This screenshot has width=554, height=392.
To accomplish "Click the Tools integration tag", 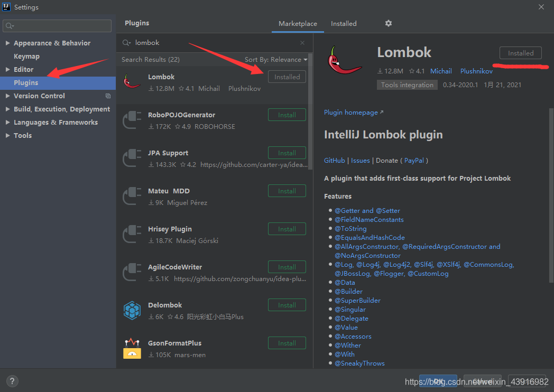I will pos(407,85).
